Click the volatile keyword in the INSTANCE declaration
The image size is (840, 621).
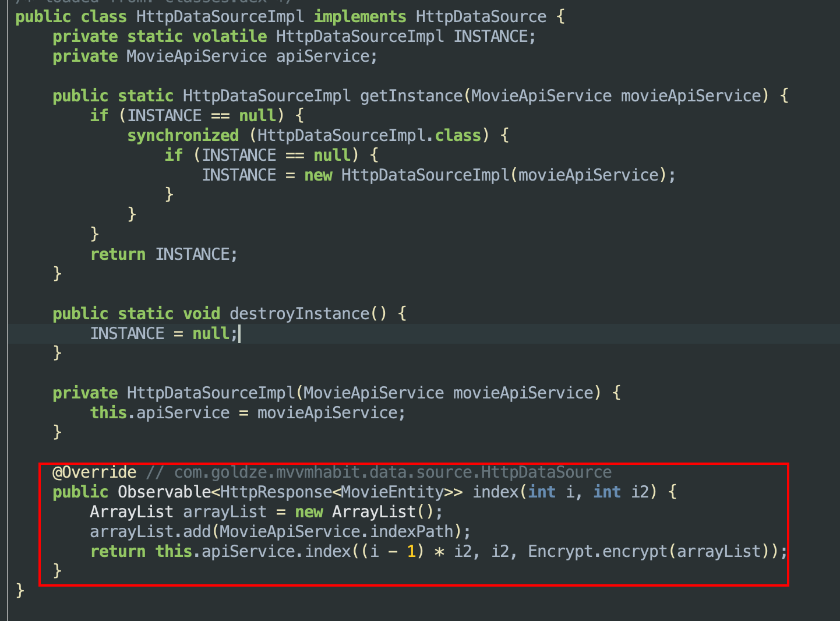[230, 36]
